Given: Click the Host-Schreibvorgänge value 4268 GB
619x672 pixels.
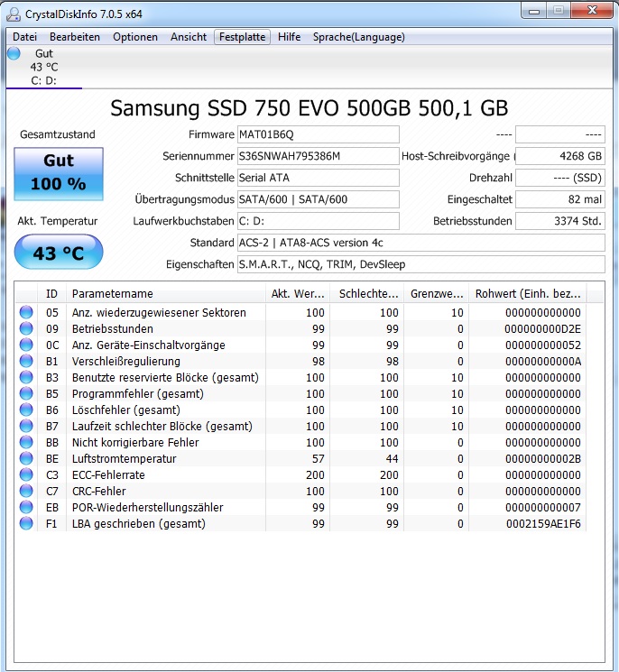Looking at the screenshot, I should [x=559, y=156].
